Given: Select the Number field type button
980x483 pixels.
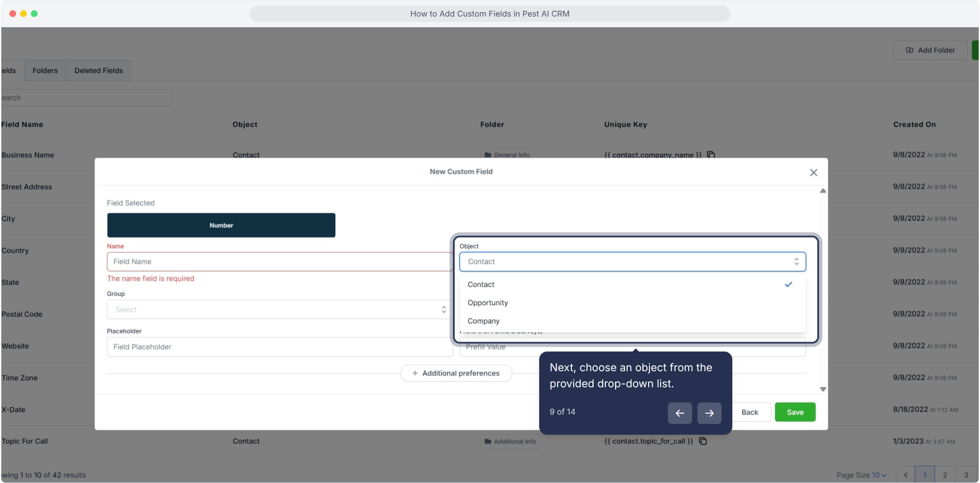Looking at the screenshot, I should coord(221,225).
